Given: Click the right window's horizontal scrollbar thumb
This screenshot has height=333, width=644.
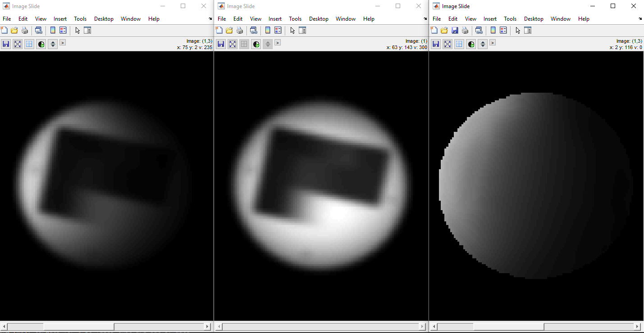Looking at the screenshot, I should 508,327.
